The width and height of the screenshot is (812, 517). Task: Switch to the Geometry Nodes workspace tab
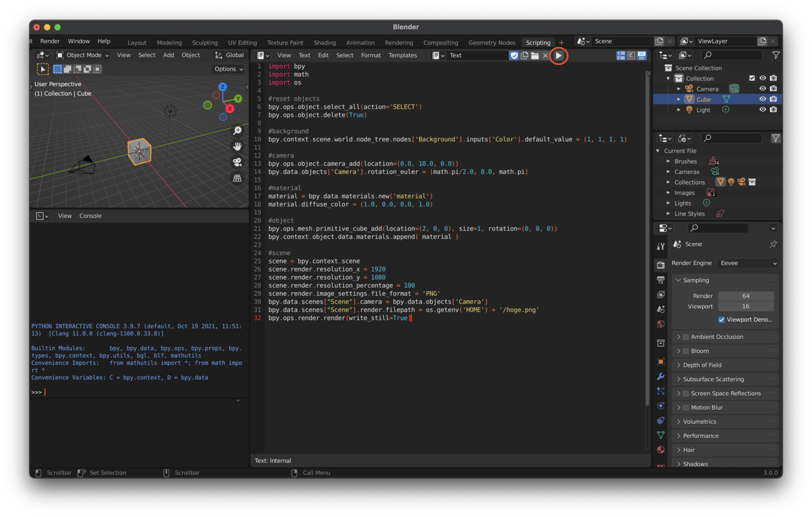(492, 43)
